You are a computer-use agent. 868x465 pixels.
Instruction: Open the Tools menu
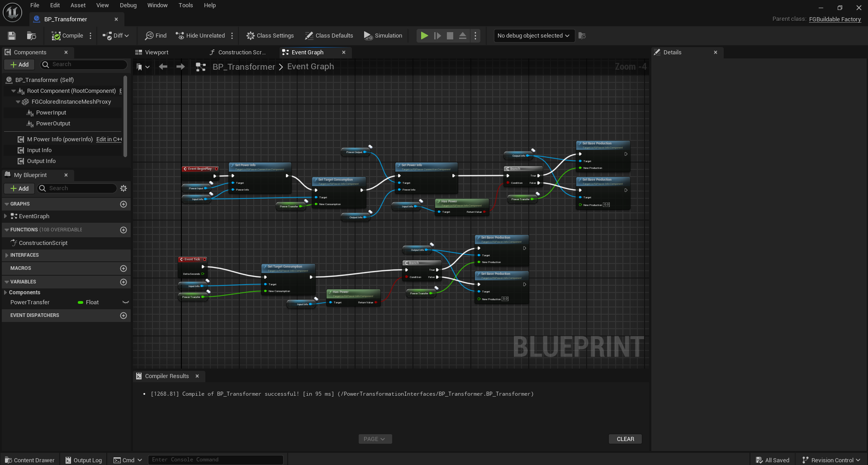click(185, 5)
